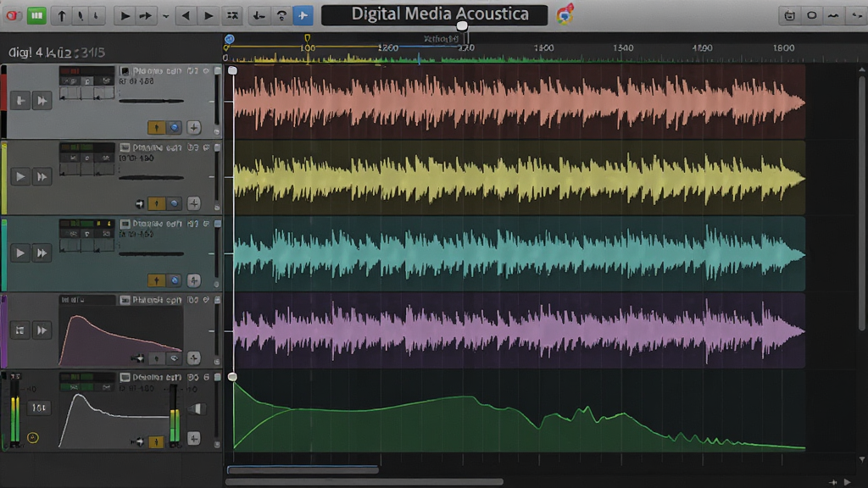Click the blue circle button on the yellow track
868x488 pixels.
tap(174, 203)
